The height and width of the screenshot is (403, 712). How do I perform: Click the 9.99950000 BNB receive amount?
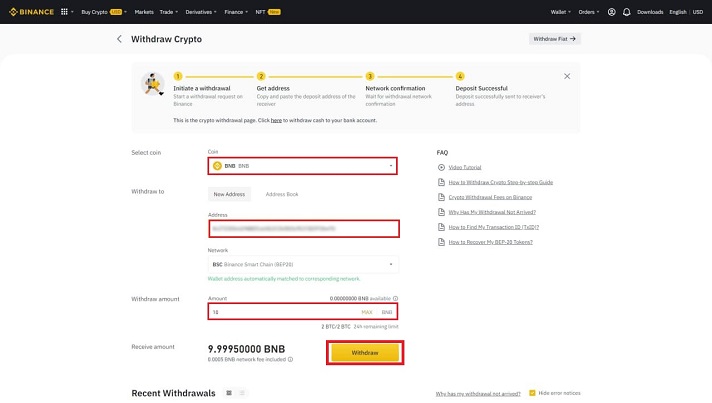tap(247, 349)
